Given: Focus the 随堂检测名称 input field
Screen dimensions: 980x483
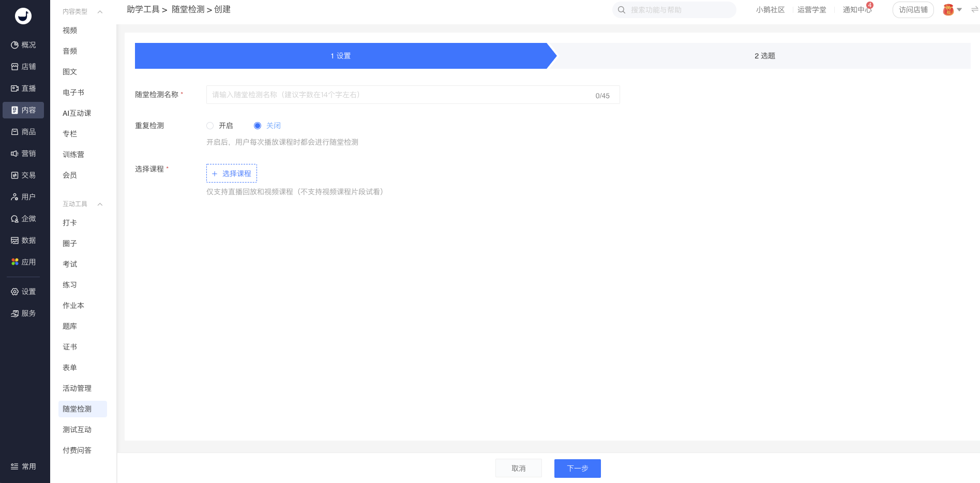Looking at the screenshot, I should click(x=398, y=95).
